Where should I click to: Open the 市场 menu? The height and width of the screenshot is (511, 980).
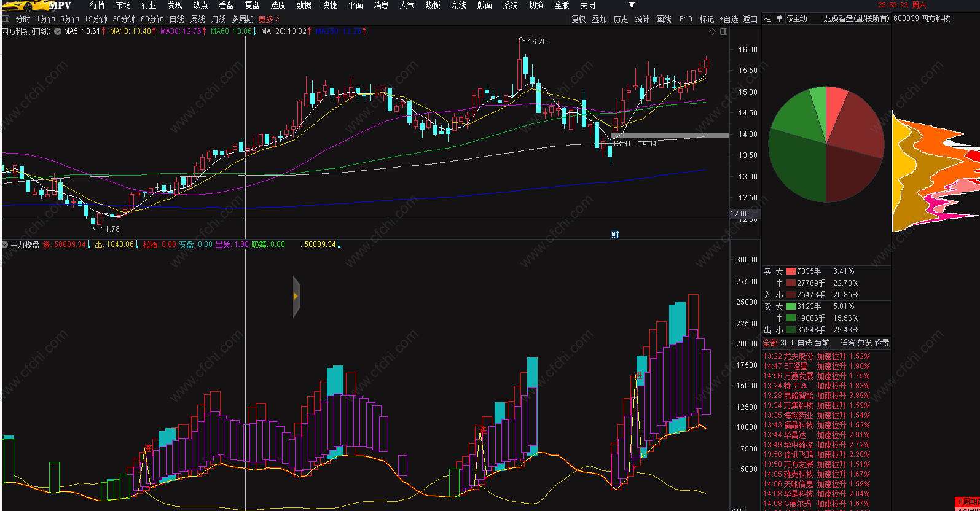point(123,5)
